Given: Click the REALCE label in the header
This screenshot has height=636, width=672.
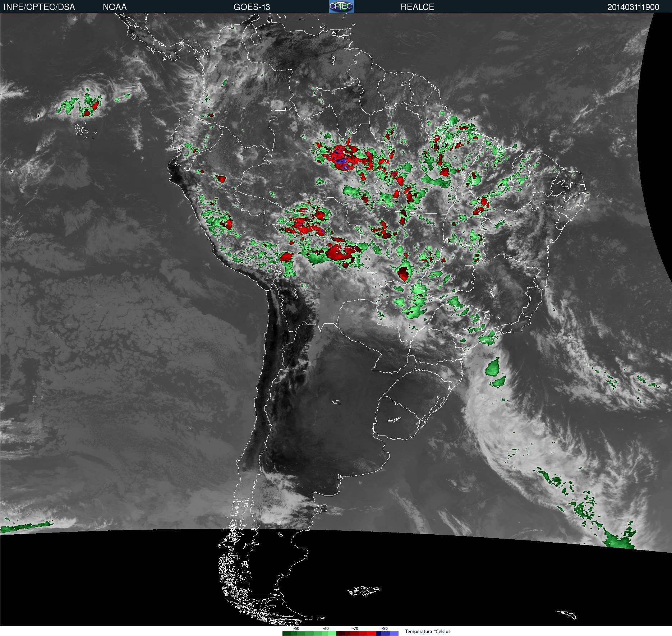Looking at the screenshot, I should [x=417, y=7].
